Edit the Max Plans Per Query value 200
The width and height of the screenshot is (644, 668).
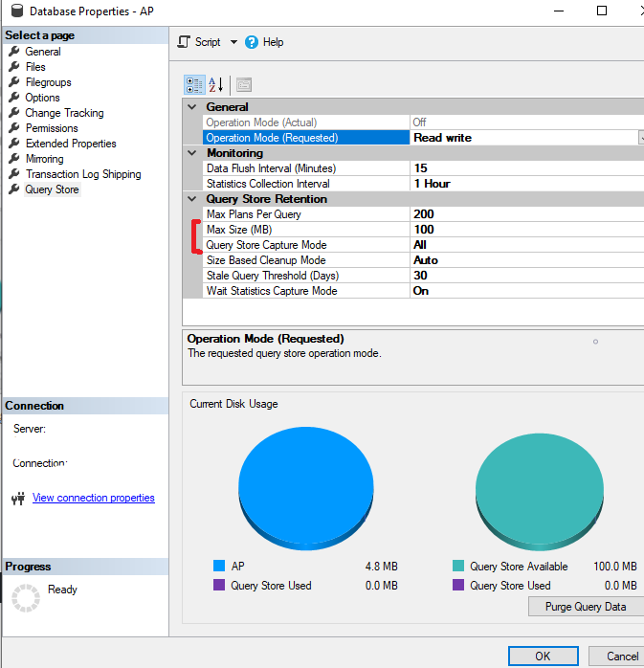point(527,214)
